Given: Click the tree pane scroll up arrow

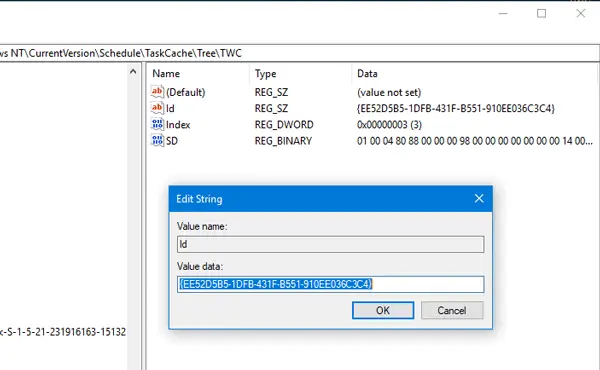Looking at the screenshot, I should [x=133, y=72].
